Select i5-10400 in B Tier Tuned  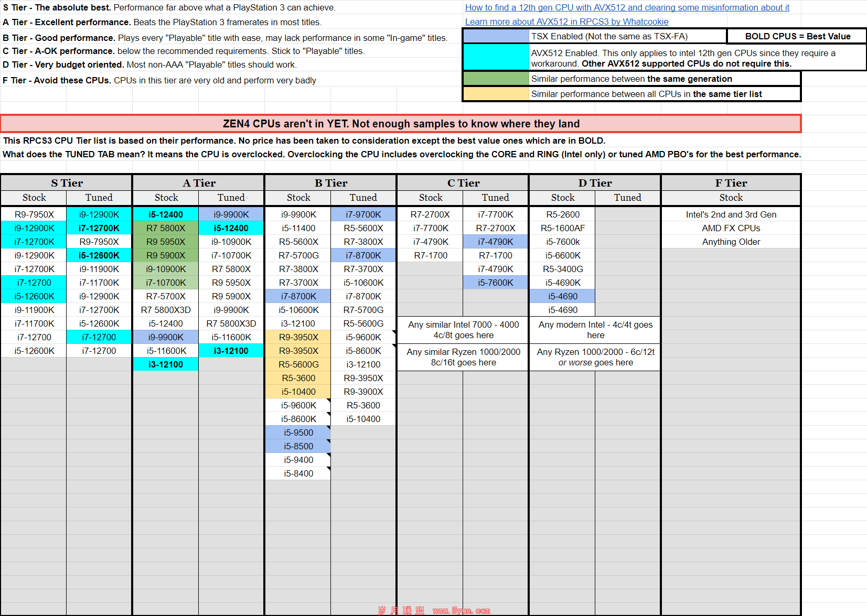363,419
